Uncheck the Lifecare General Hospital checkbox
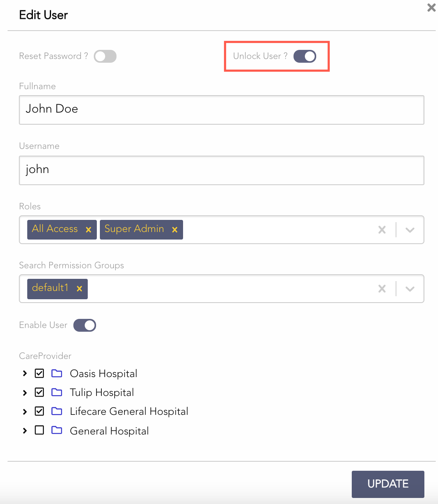This screenshot has width=438, height=504. coord(39,411)
